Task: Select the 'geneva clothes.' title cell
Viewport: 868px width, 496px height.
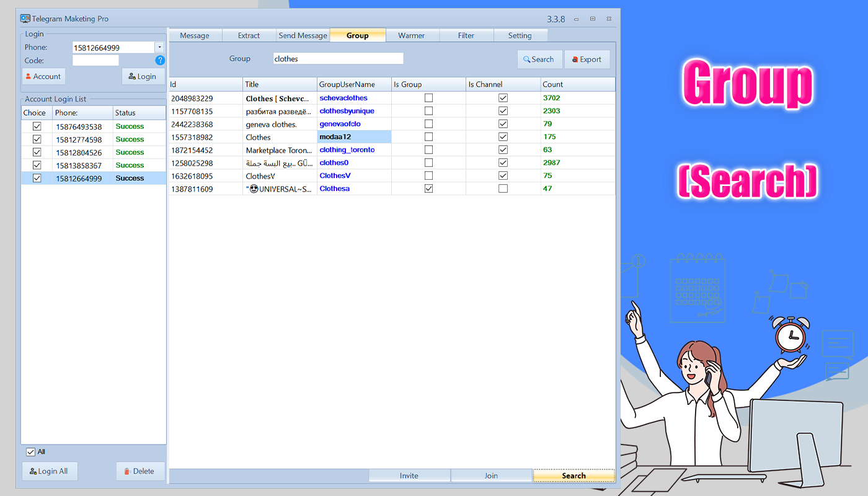Action: click(280, 124)
